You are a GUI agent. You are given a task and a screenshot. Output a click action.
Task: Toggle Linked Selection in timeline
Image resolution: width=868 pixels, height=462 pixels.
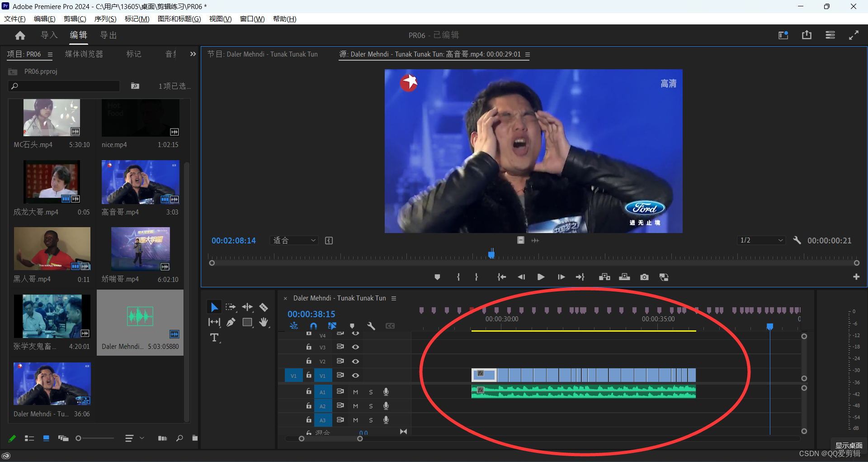(332, 326)
